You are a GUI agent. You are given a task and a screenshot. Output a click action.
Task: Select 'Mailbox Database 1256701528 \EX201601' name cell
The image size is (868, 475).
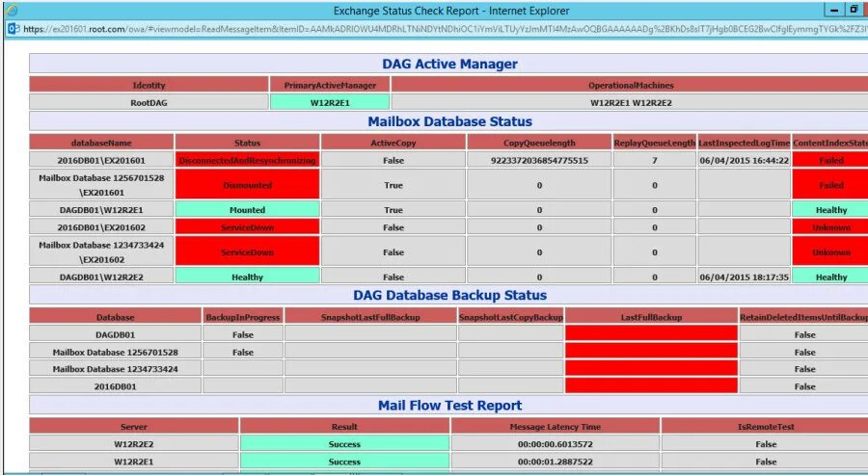click(101, 185)
